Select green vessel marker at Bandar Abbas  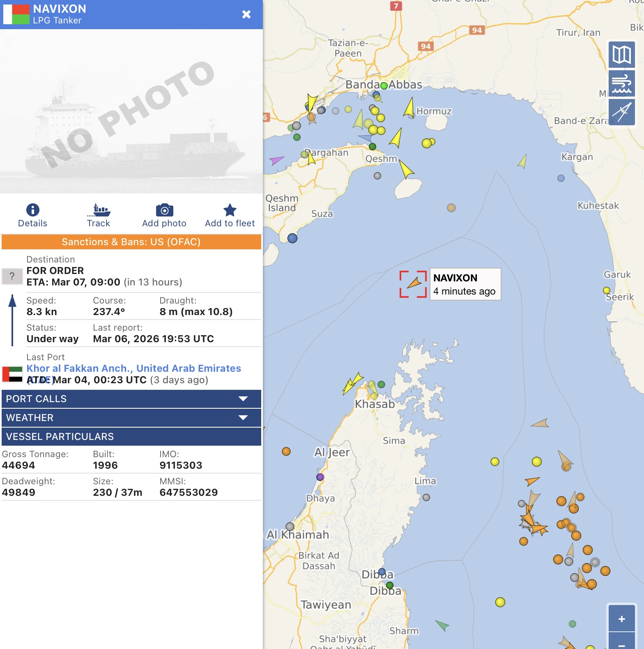click(384, 86)
